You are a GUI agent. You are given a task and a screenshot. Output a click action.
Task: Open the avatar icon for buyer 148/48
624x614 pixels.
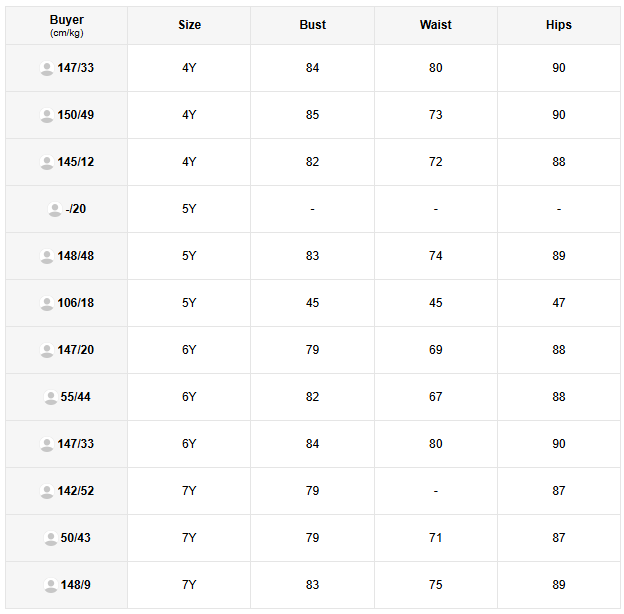click(x=46, y=256)
